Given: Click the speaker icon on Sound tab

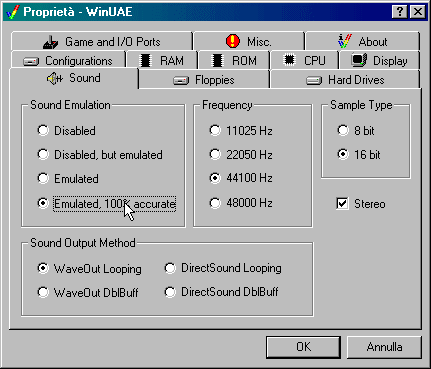Looking at the screenshot, I should click(x=55, y=79).
